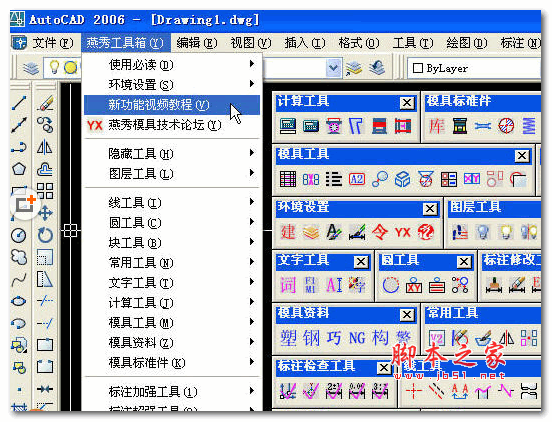
Task: Close the 环境设置 floating toolbar
Action: pos(430,209)
